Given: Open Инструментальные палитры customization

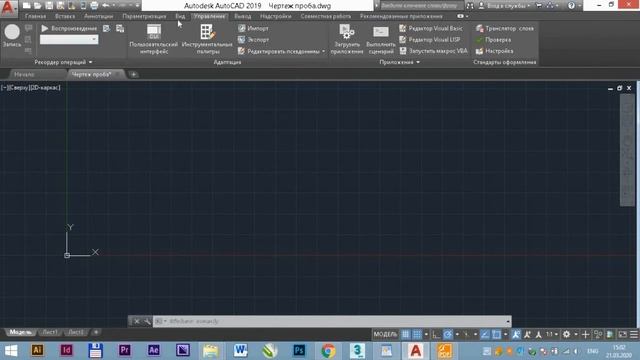Looking at the screenshot, I should [x=207, y=39].
